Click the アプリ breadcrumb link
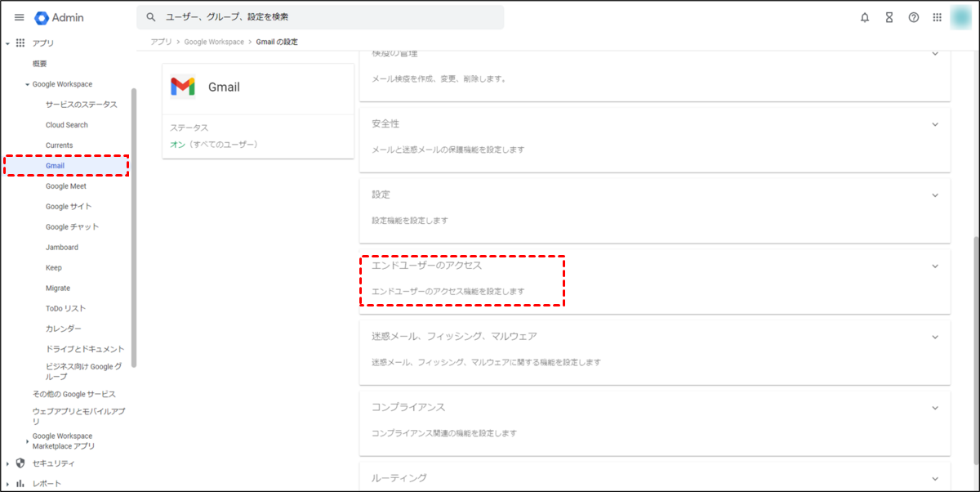Screen dimensions: 980x492 click(161, 42)
